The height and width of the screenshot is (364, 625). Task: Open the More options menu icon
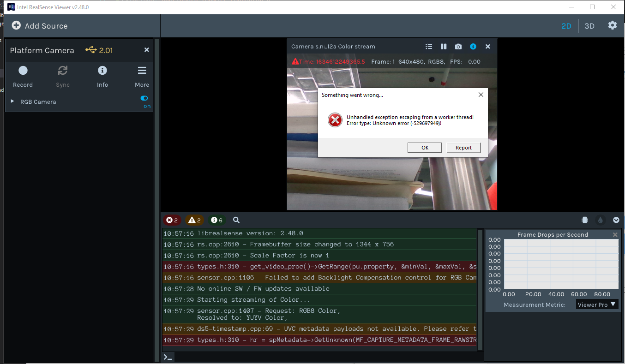142,70
